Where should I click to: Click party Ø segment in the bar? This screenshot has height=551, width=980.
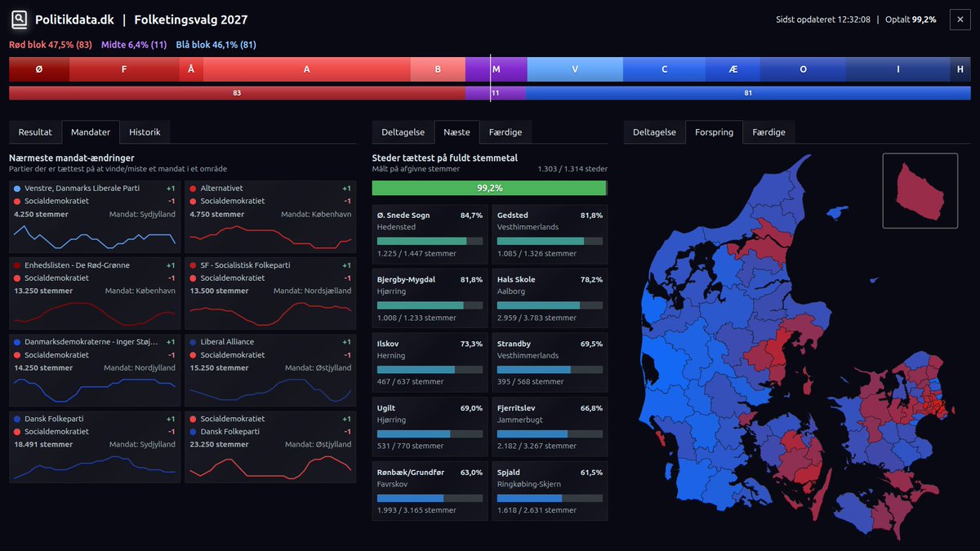coord(39,69)
